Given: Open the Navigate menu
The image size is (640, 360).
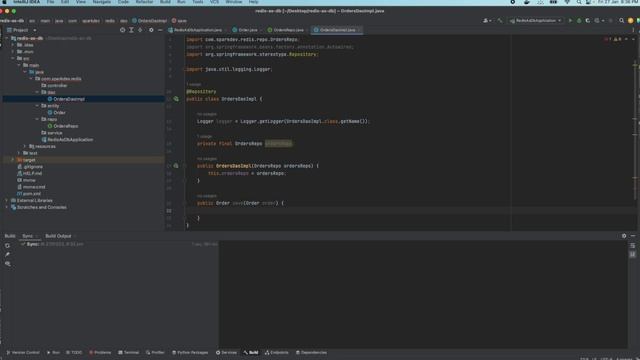Looking at the screenshot, I should [x=102, y=2].
